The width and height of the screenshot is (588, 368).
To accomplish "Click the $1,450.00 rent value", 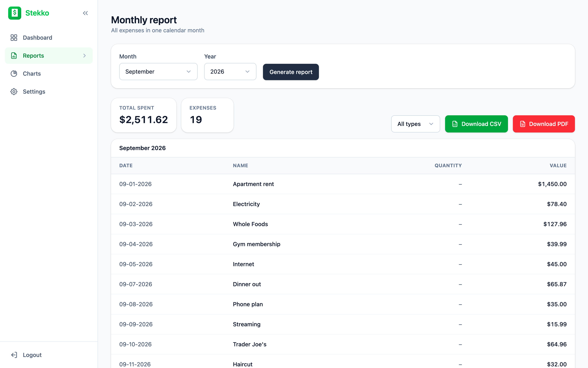I will point(552,184).
